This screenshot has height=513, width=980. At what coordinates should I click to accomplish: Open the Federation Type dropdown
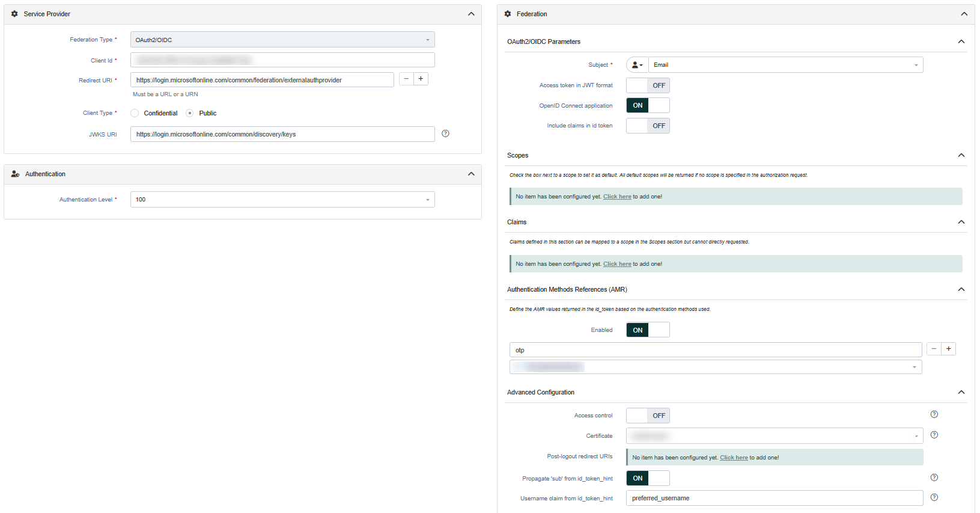pyautogui.click(x=282, y=40)
